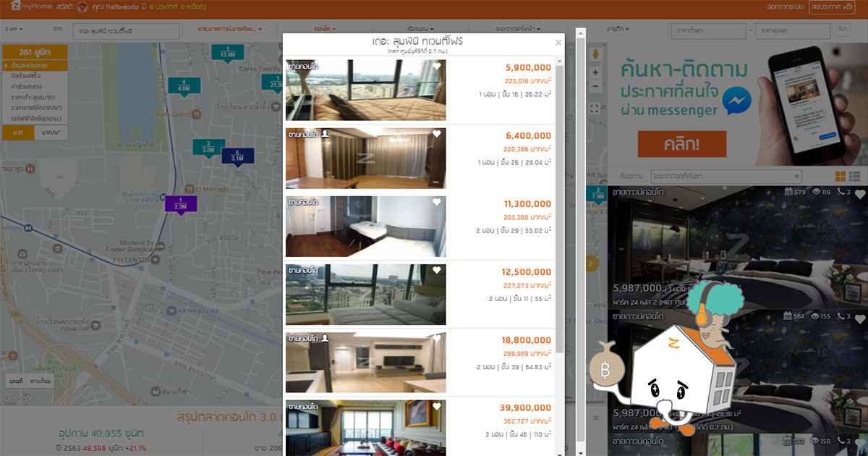Image resolution: width=868 pixels, height=456 pixels.
Task: Open the bedrooms filter dropdown
Action: pos(421,30)
